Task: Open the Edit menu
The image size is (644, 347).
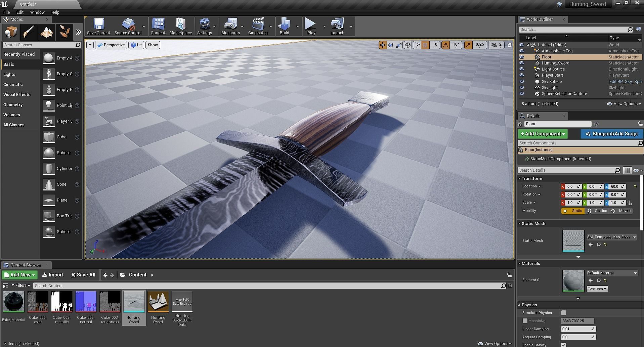Action: pos(20,12)
